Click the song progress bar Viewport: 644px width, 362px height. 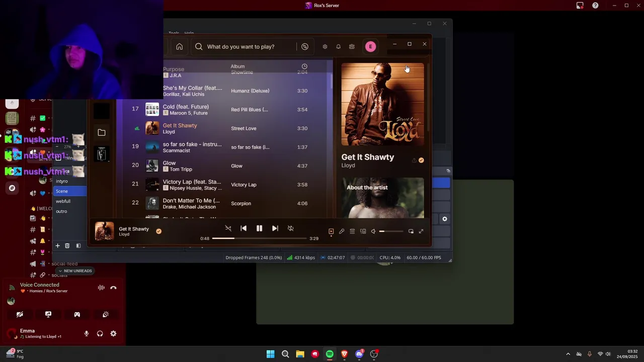259,238
